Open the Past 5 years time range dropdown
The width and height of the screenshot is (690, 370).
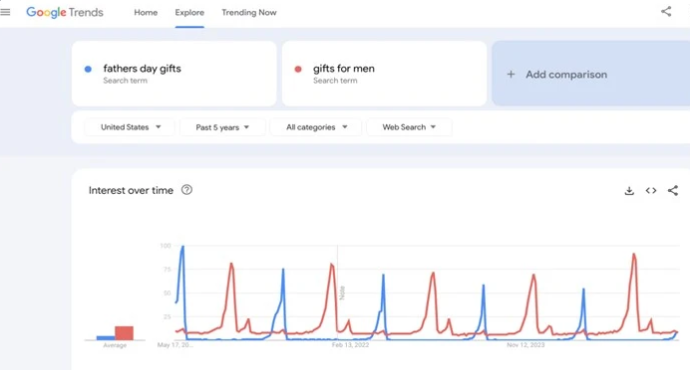(x=222, y=127)
